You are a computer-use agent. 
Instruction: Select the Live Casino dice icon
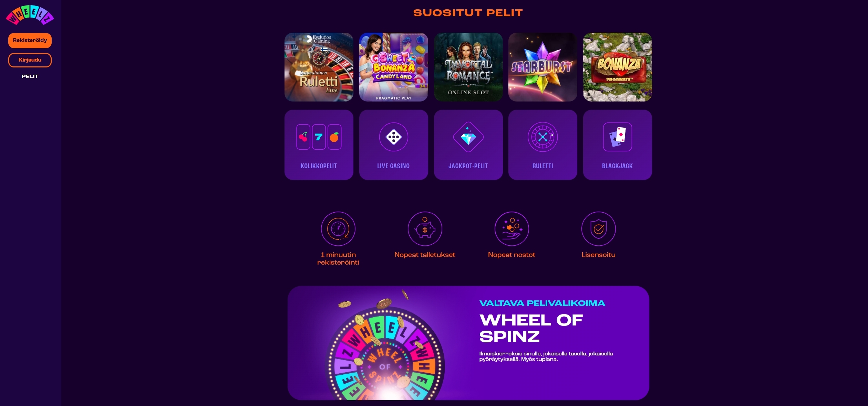click(x=393, y=137)
